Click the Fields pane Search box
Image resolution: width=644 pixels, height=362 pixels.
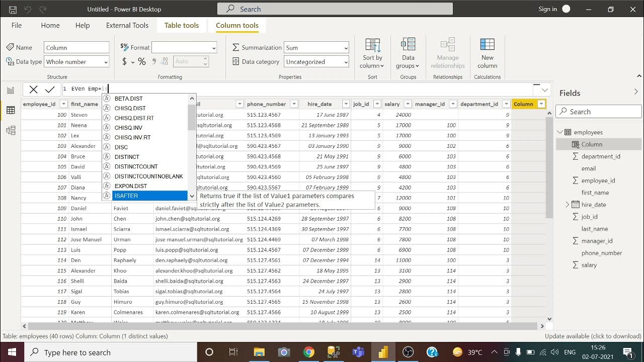click(x=599, y=112)
